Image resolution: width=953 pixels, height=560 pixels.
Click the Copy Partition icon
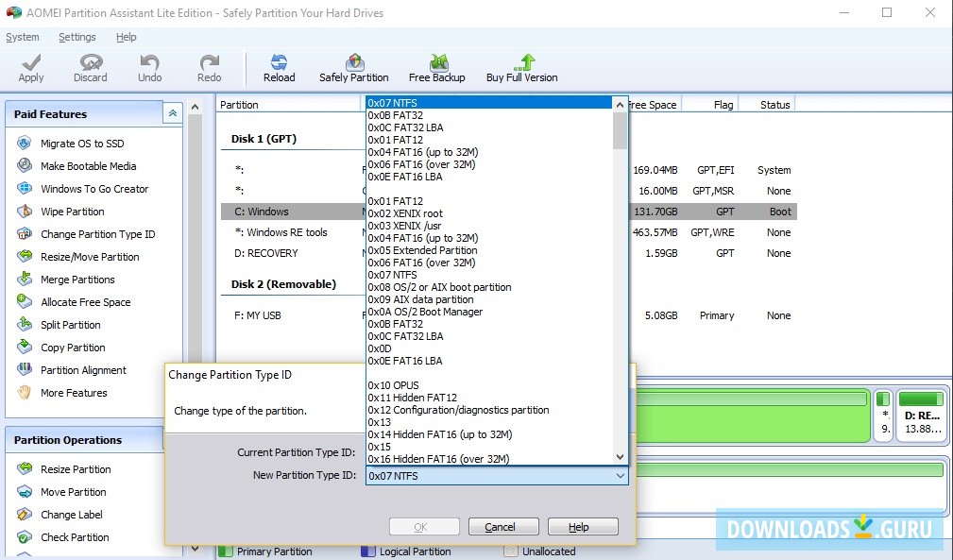(25, 348)
